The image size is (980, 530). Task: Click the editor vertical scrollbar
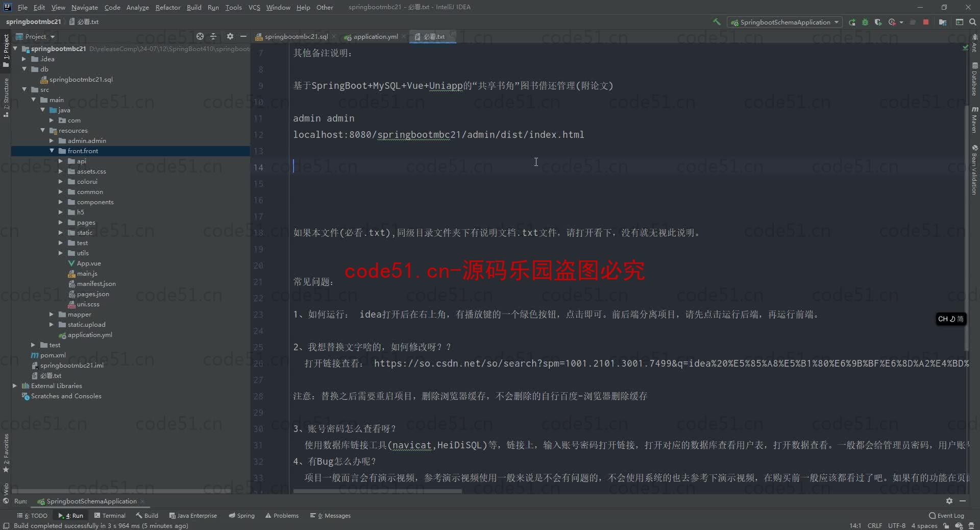[x=967, y=228]
